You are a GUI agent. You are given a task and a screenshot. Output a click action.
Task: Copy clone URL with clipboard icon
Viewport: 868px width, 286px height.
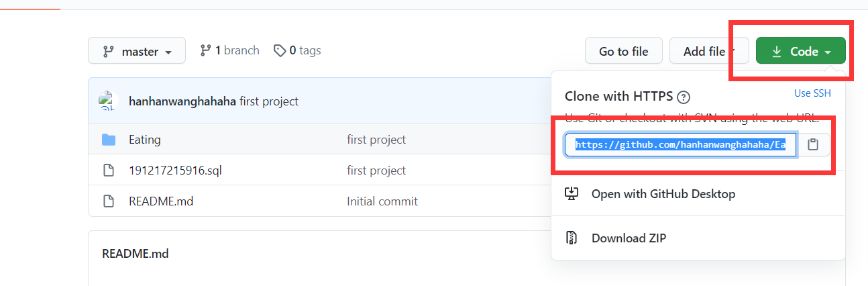[x=813, y=144]
